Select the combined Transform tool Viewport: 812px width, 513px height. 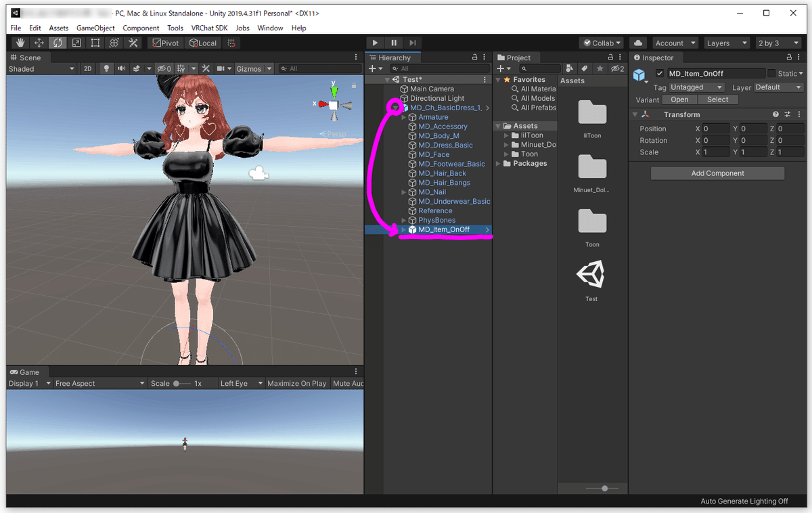pyautogui.click(x=114, y=43)
